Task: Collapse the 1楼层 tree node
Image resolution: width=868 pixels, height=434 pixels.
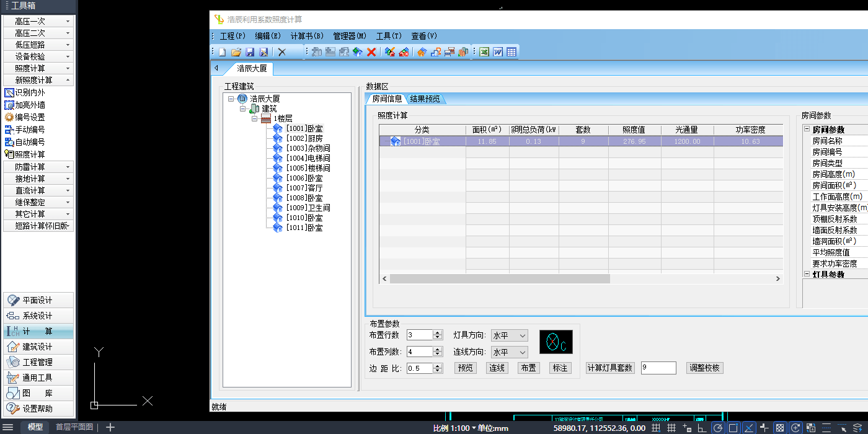Action: point(254,118)
